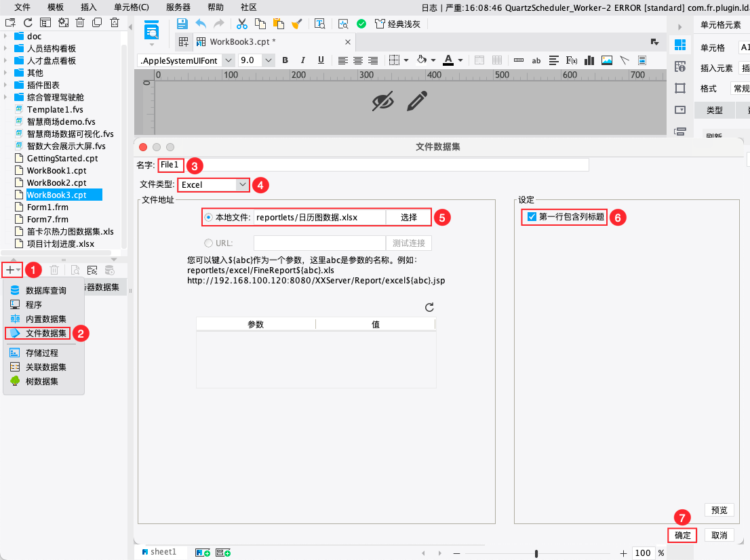
Task: Click the local file path input field
Action: (319, 217)
